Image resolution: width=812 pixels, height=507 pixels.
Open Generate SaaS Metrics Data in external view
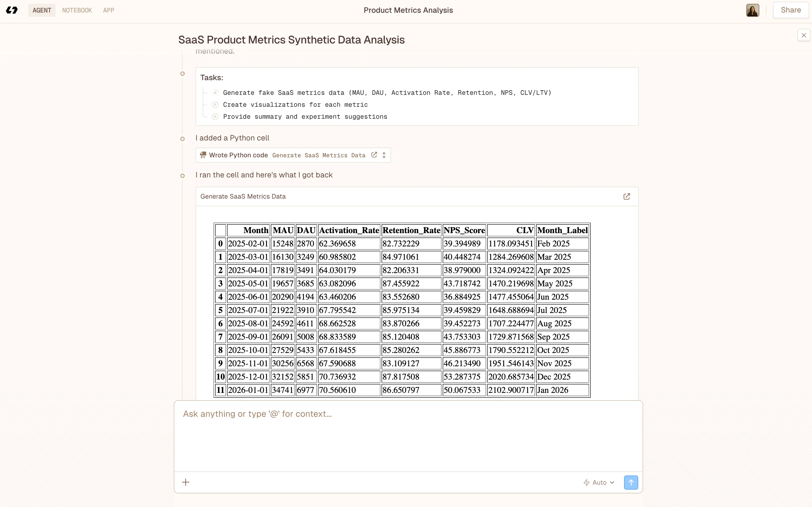click(626, 196)
